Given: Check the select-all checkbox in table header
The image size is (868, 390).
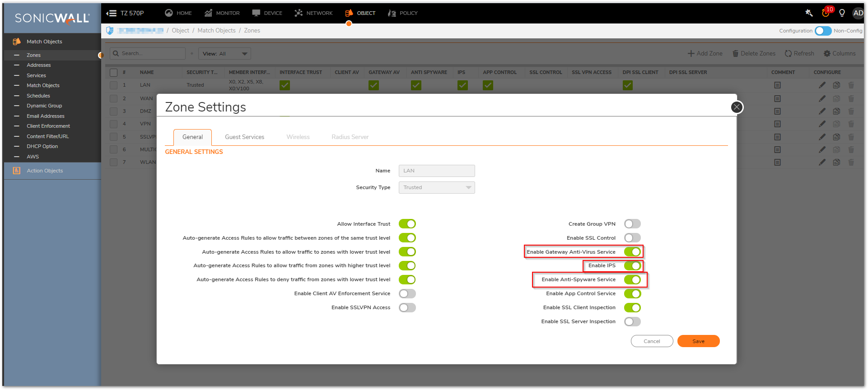Looking at the screenshot, I should pyautogui.click(x=113, y=72).
